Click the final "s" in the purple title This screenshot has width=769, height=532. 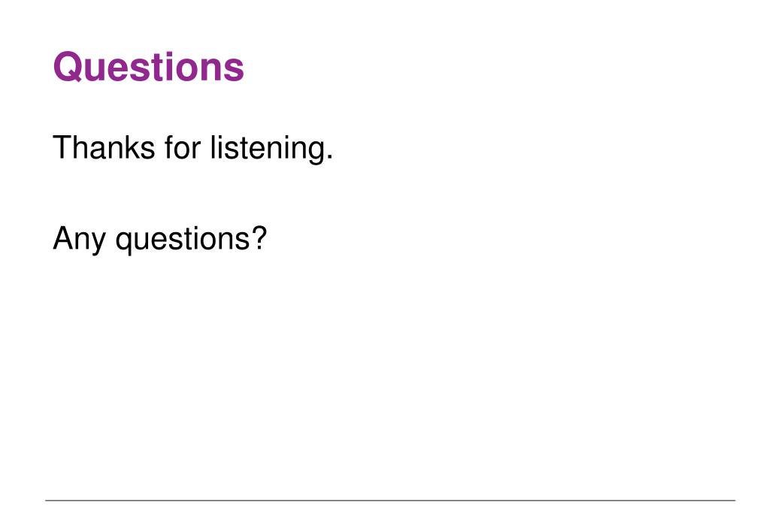click(235, 71)
